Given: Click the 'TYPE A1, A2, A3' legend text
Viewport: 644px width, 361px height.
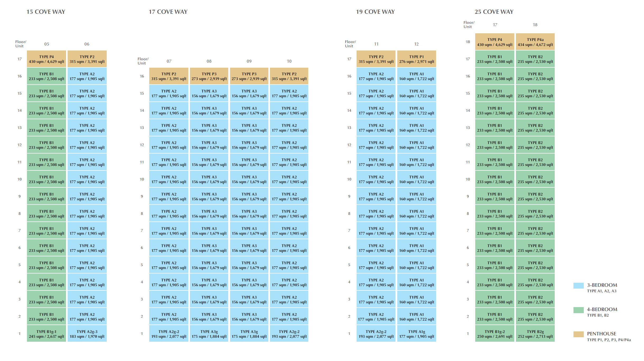Looking at the screenshot, I should tap(601, 291).
